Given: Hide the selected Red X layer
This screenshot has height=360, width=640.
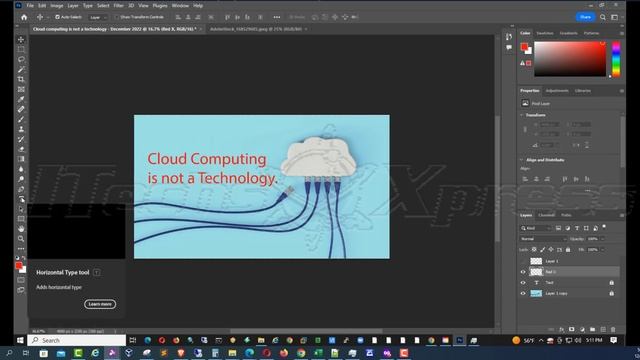Looking at the screenshot, I should 523,272.
